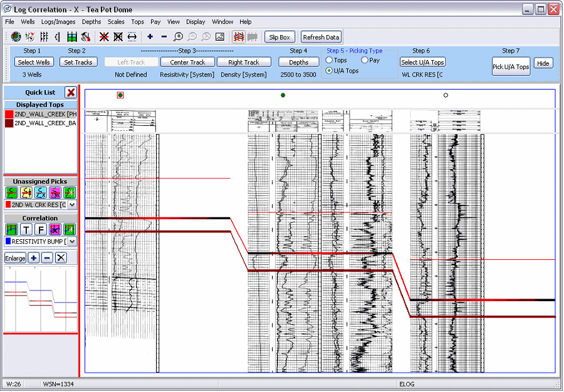This screenshot has width=564, height=392.
Task: Click the red 2ND_WALL_CREEK top color swatch
Action: [9, 115]
